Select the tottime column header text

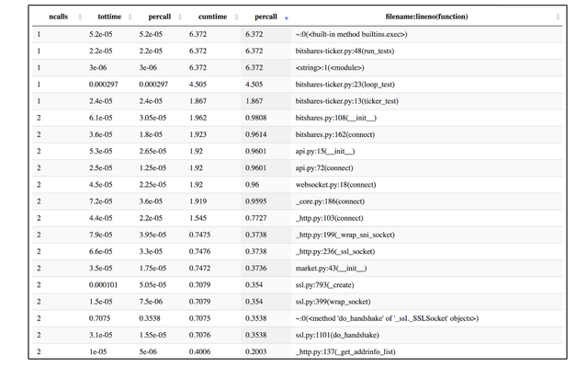pos(109,17)
